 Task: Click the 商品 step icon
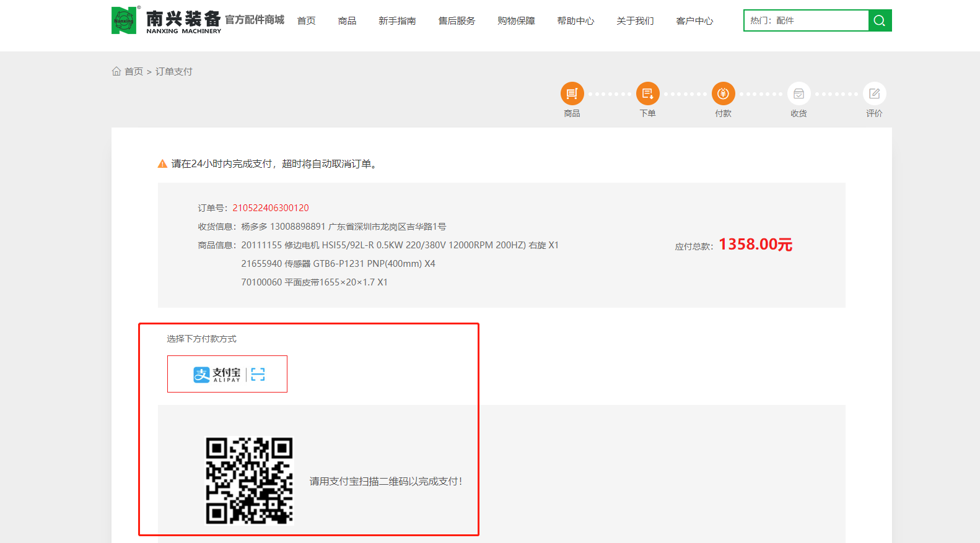572,93
